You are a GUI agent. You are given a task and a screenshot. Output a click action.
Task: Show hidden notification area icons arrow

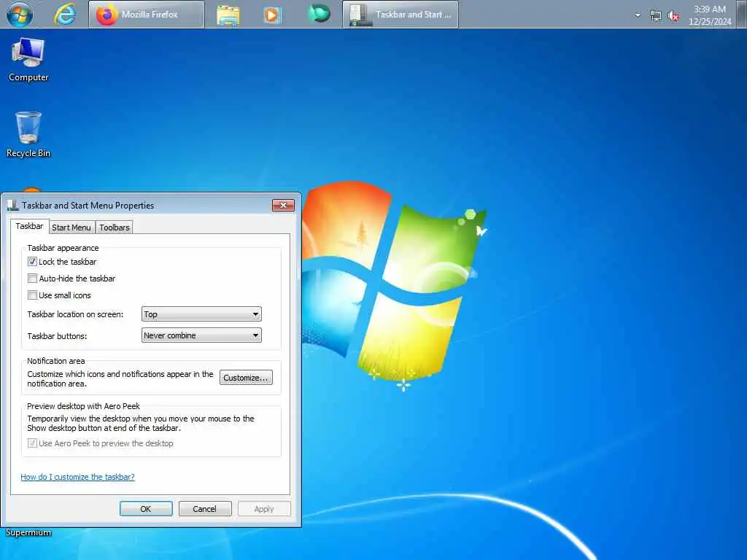tap(638, 15)
